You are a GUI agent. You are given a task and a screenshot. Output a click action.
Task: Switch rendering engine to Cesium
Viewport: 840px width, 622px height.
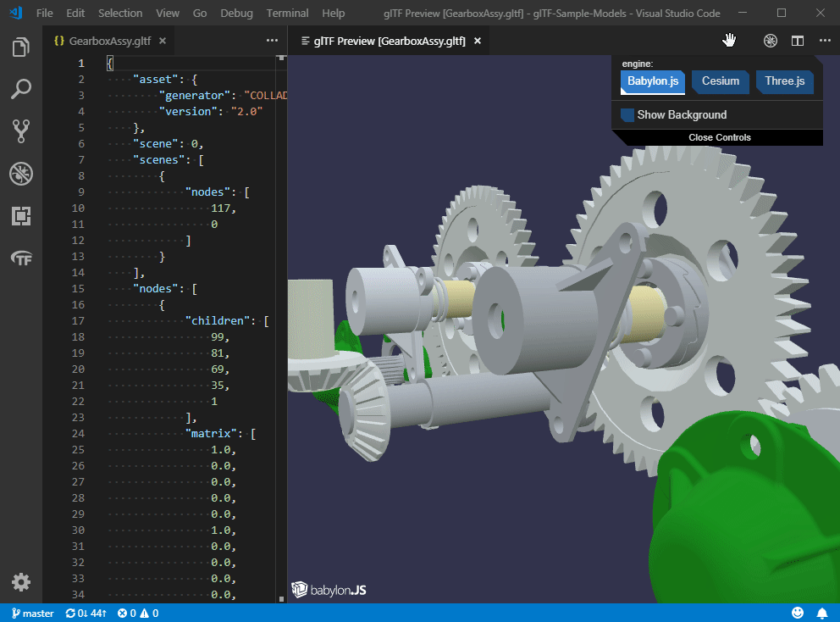point(721,81)
